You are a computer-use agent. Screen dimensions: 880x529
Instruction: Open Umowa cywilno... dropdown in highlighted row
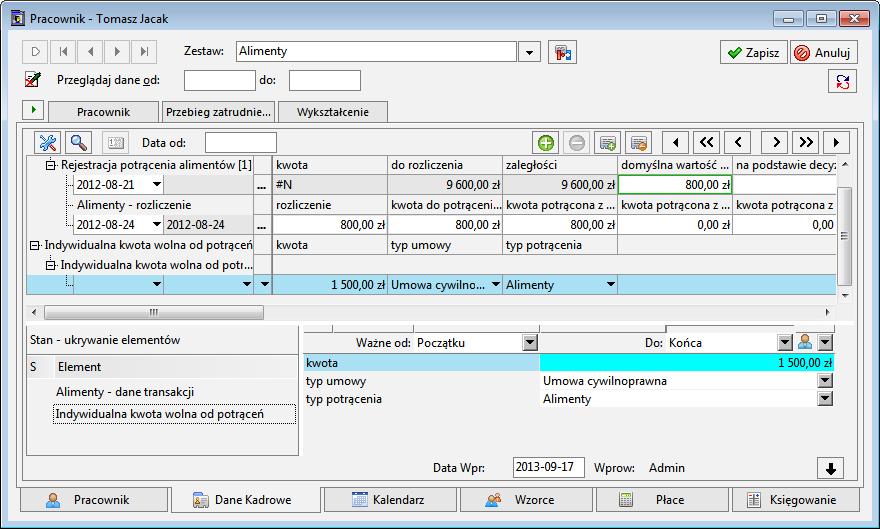tap(496, 284)
